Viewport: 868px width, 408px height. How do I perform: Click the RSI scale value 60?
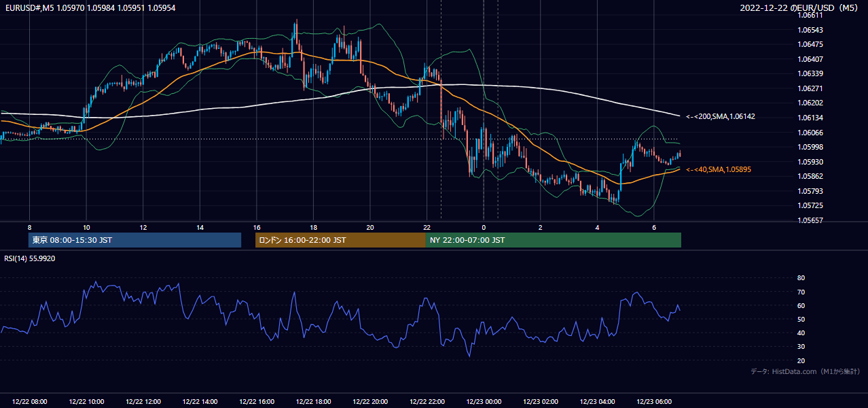point(801,305)
